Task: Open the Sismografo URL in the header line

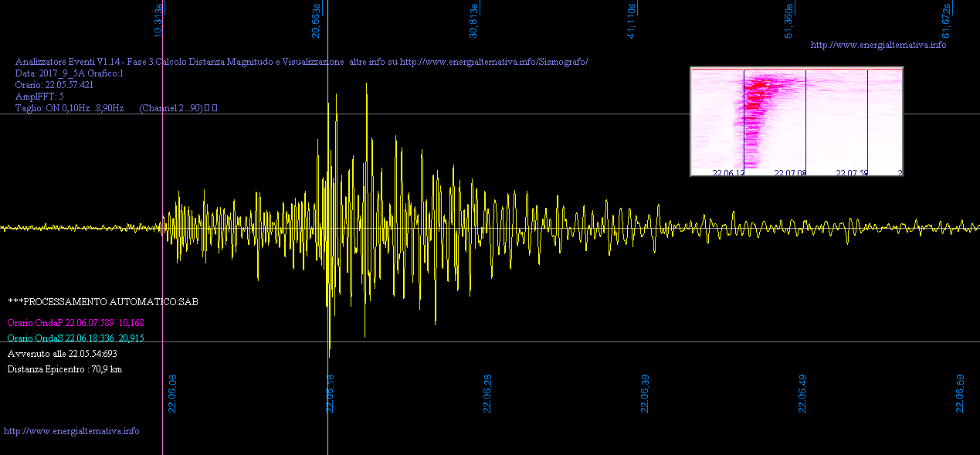Action: tap(493, 62)
